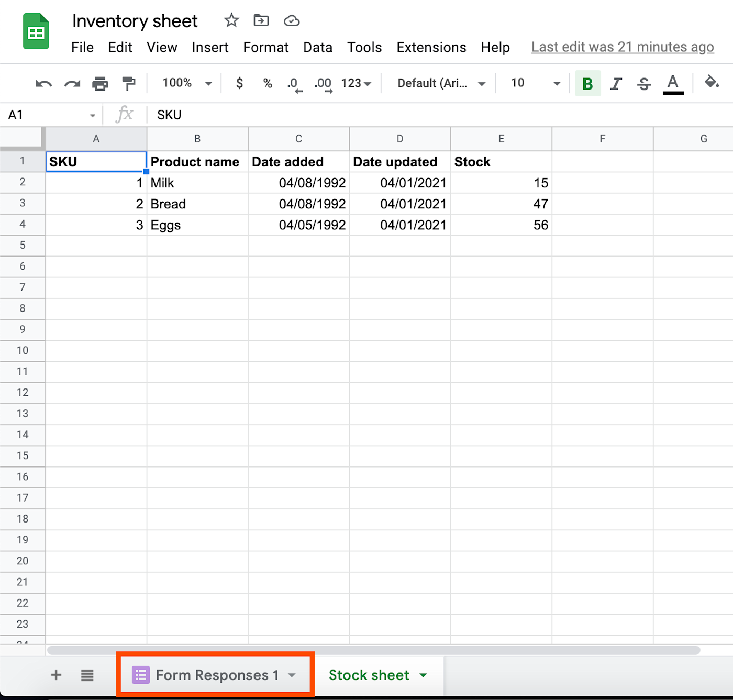Select column F header
This screenshot has width=733, height=700.
point(603,139)
